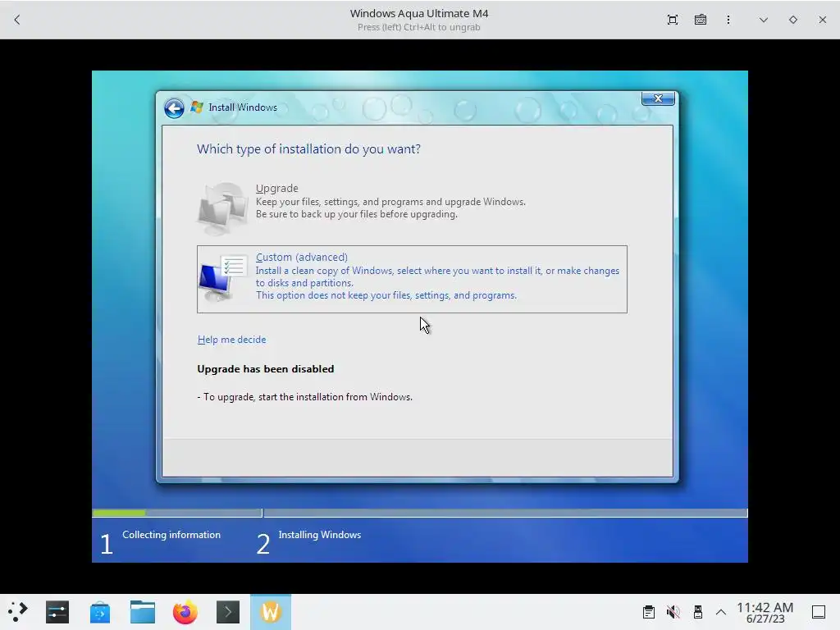Image resolution: width=840 pixels, height=630 pixels.
Task: Open the KDE application launcher
Action: point(18,612)
